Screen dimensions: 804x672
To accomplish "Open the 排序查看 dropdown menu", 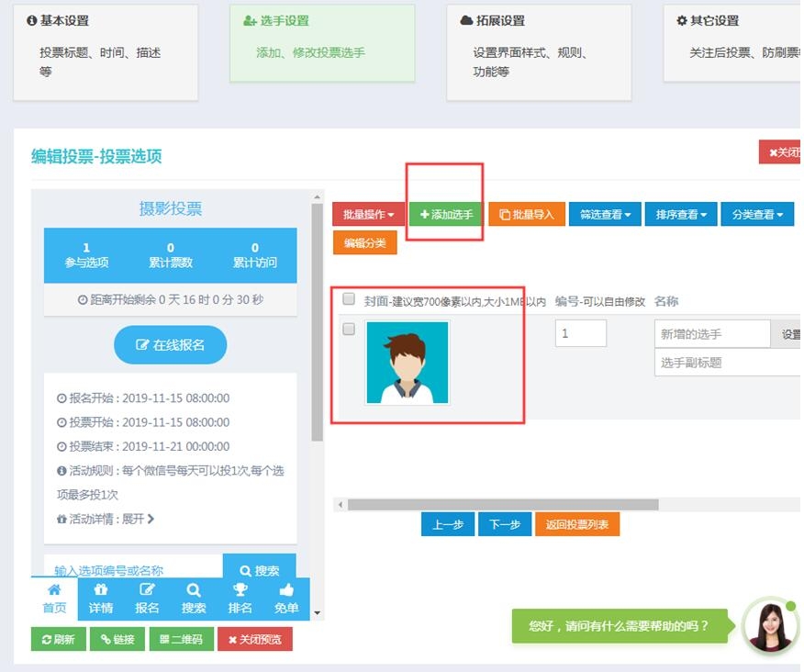I will tap(680, 214).
